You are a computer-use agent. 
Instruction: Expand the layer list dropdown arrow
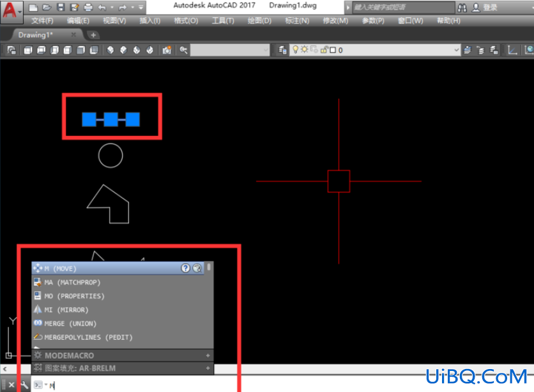[x=456, y=50]
